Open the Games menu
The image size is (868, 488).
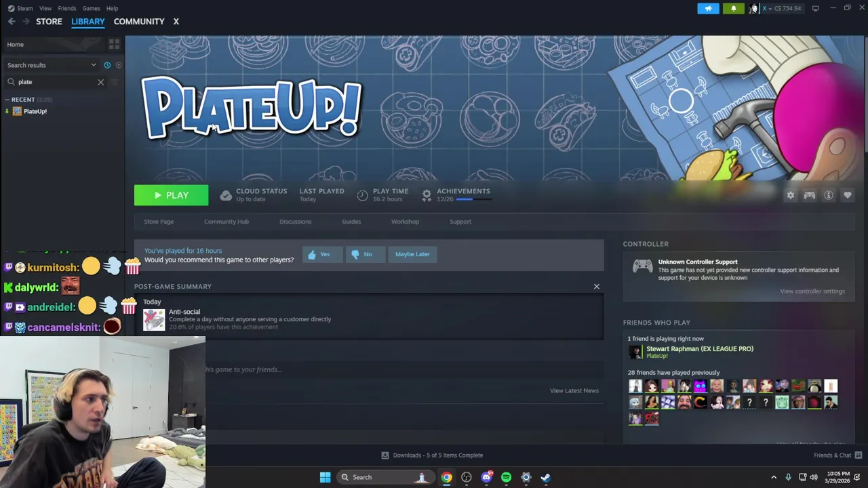91,8
